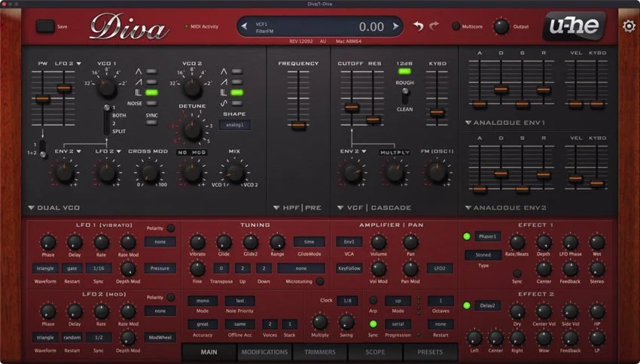Toggle Effect 1 power LED

[467, 236]
